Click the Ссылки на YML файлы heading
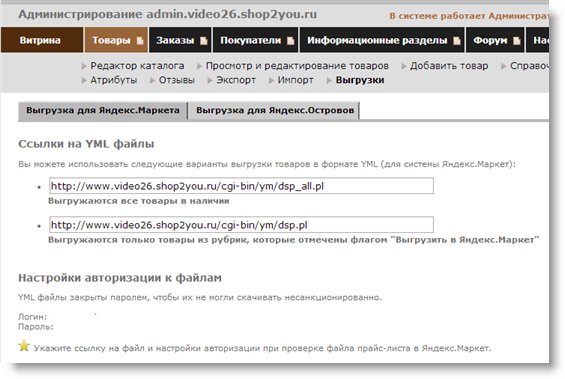565x379 pixels. [x=86, y=144]
